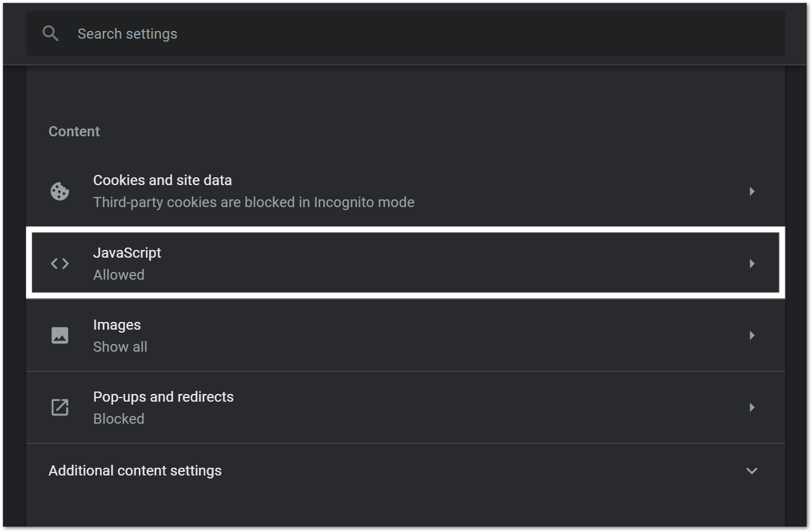Click the JavaScript code brackets icon
812x532 pixels.
point(60,264)
